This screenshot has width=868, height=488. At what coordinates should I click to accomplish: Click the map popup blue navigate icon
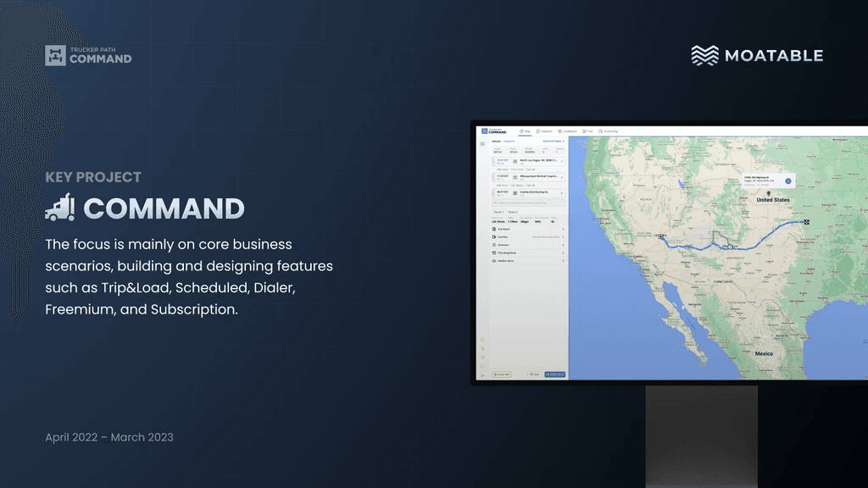[x=787, y=181]
